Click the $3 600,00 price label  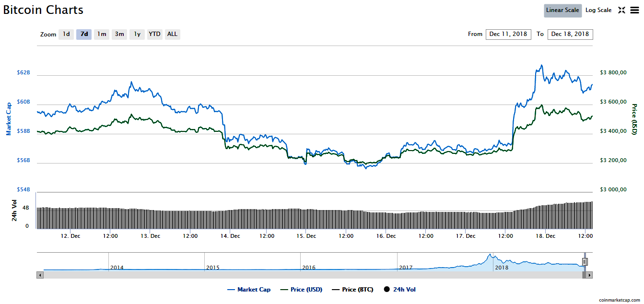point(613,102)
